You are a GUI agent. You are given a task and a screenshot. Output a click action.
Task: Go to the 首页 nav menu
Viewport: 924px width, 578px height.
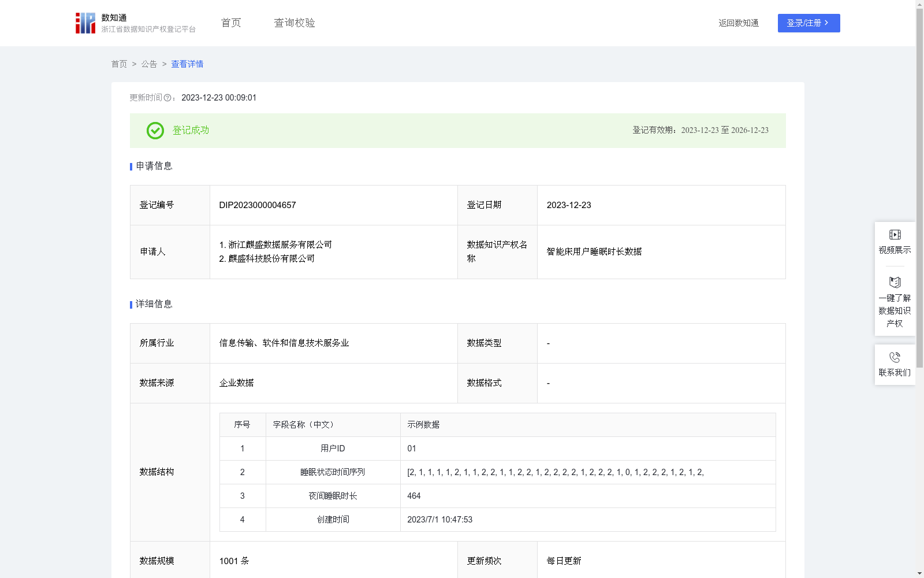[x=231, y=23]
